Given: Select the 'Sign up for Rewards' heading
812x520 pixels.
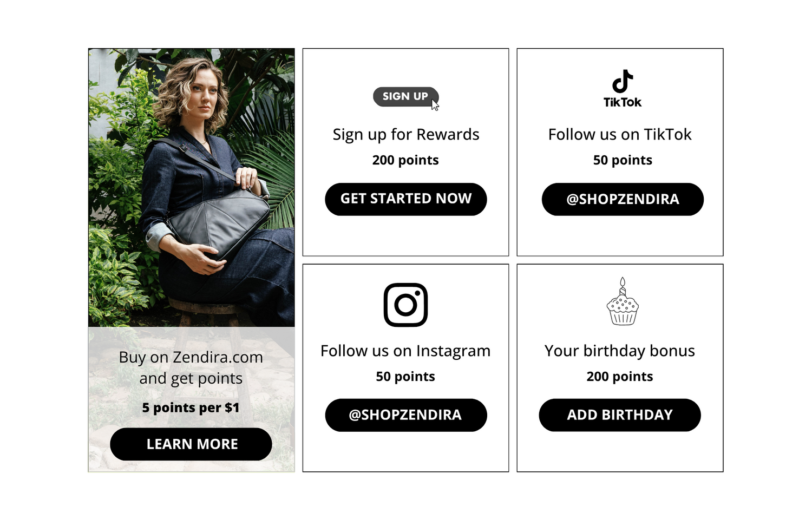Looking at the screenshot, I should 406,134.
